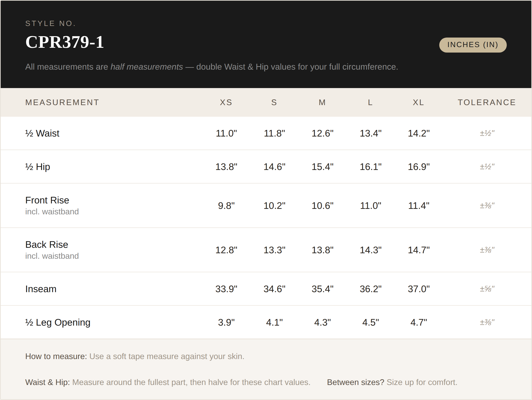This screenshot has width=532, height=400.
Task: Click the Inseam row label
Action: coord(41,289)
